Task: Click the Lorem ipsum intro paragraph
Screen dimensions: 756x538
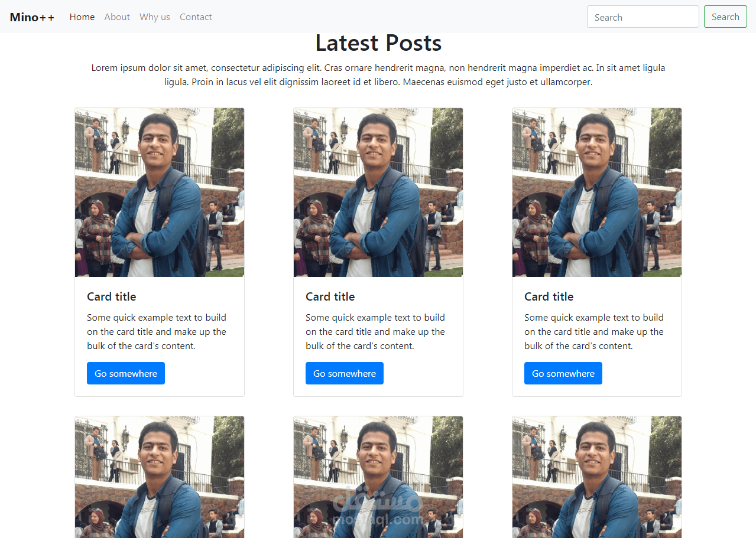Action: [378, 75]
